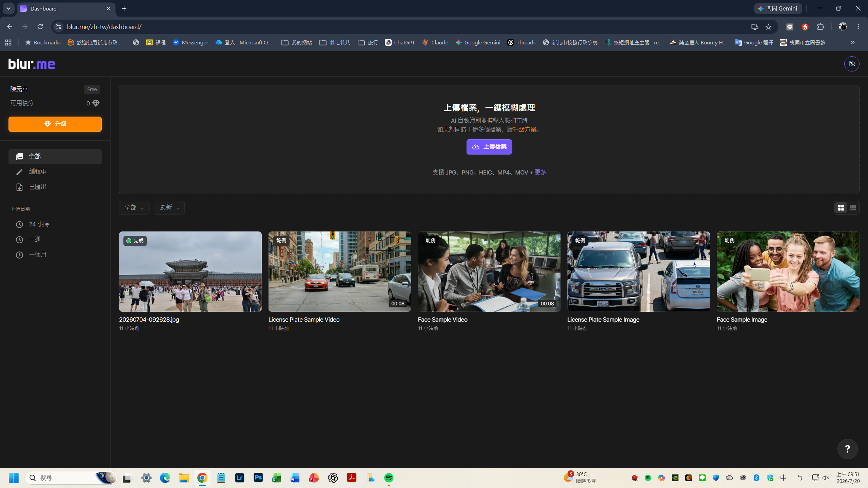Viewport: 868px width, 488px height.
Task: Open the 升級方案 link
Action: 525,129
